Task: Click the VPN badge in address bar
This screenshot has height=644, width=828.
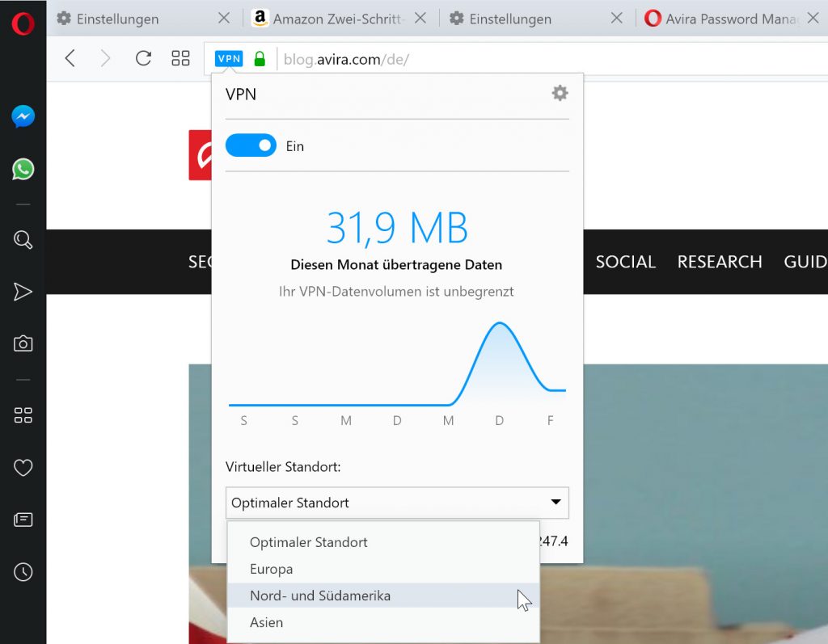Action: (229, 59)
